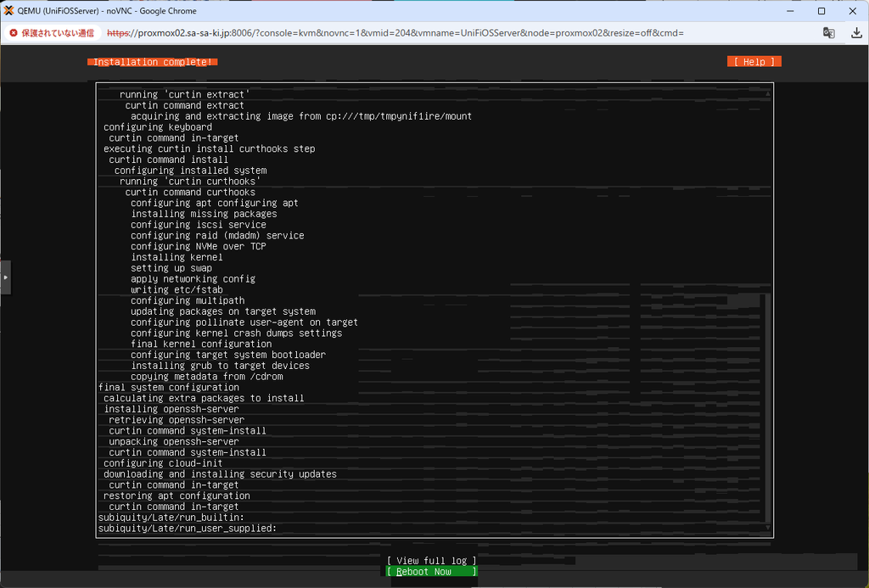This screenshot has width=869, height=588.
Task: Select 'configuring NVMe over TCP' log line
Action: 199,246
